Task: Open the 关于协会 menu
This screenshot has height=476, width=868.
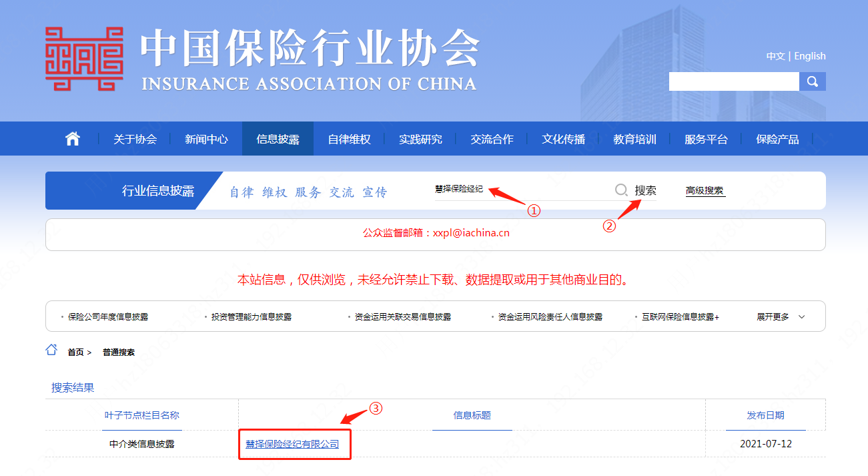Action: 135,140
